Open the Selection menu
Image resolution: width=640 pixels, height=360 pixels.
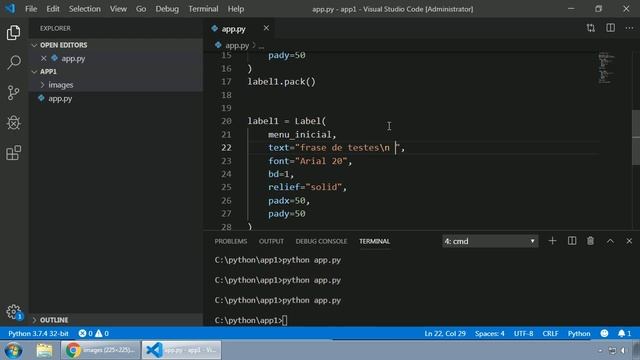84,9
